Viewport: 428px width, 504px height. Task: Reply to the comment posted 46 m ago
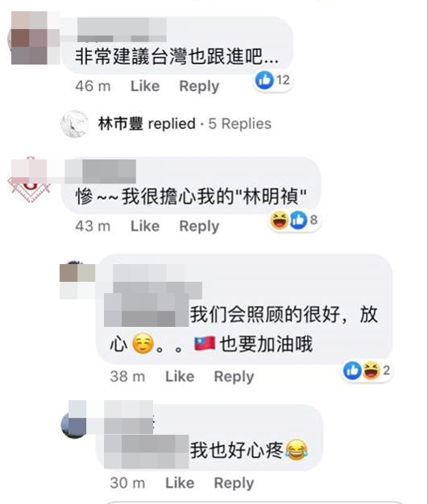tap(199, 86)
